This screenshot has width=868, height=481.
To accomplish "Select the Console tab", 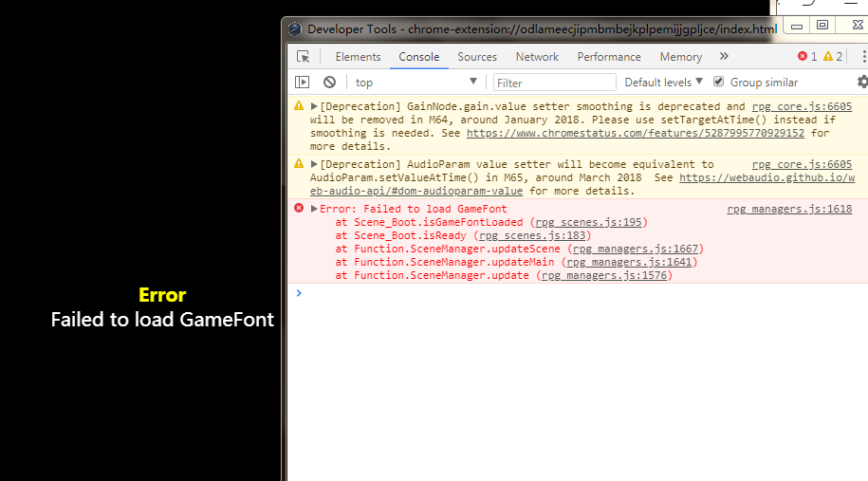I will tap(419, 57).
